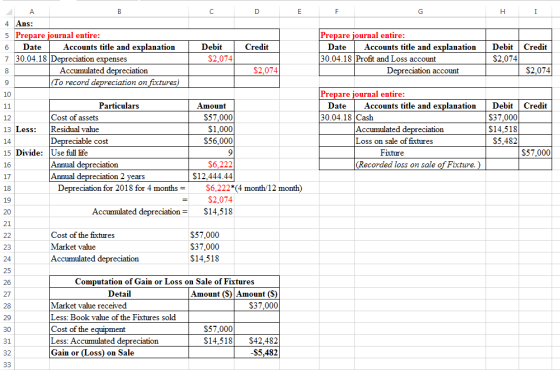The height and width of the screenshot is (370, 560).
Task: Click 'Cost of assets' cell
Action: coord(119,118)
